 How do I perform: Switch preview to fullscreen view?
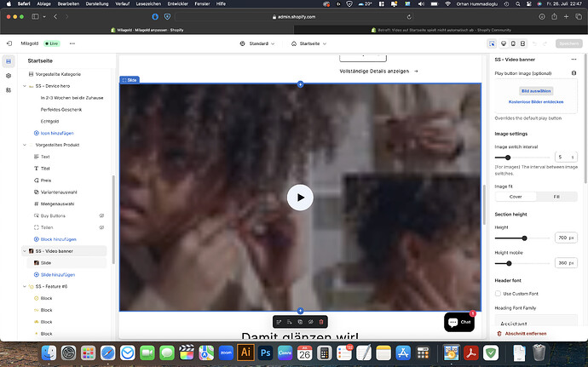(x=522, y=44)
